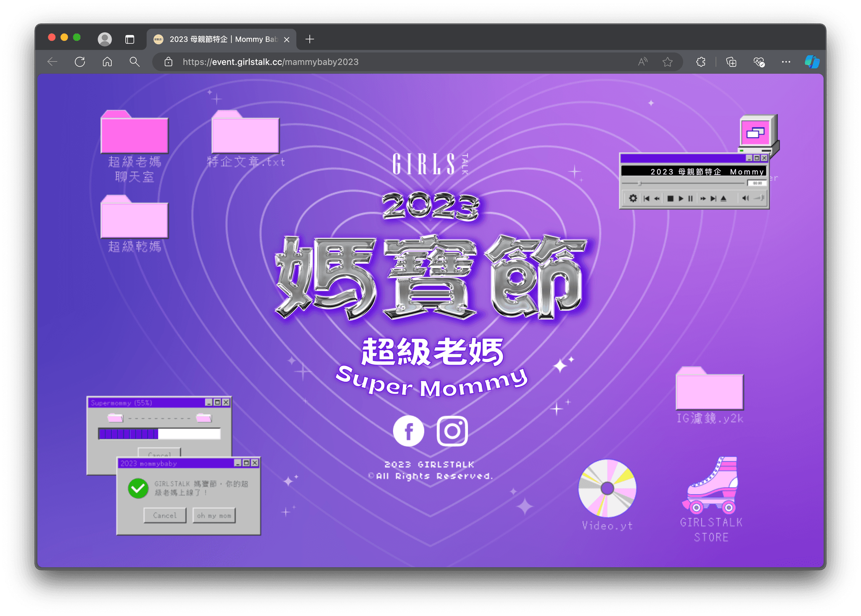The width and height of the screenshot is (861, 616).
Task: Pause the media player
Action: (690, 198)
